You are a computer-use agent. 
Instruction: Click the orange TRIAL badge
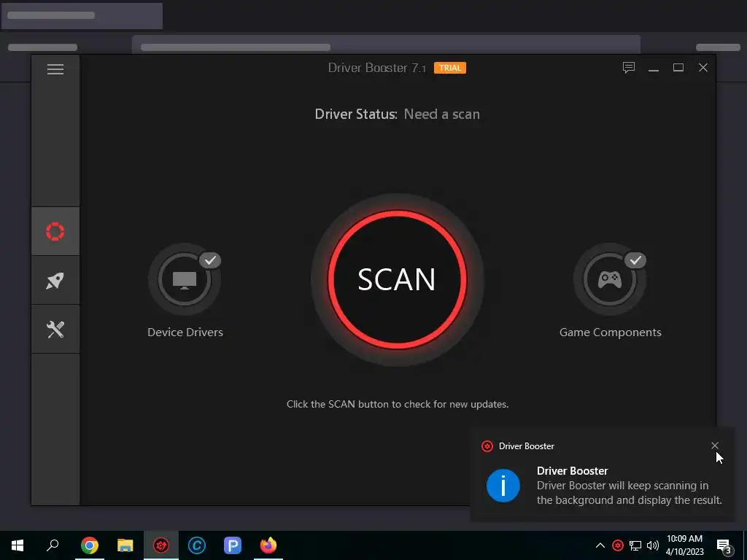[x=449, y=68]
